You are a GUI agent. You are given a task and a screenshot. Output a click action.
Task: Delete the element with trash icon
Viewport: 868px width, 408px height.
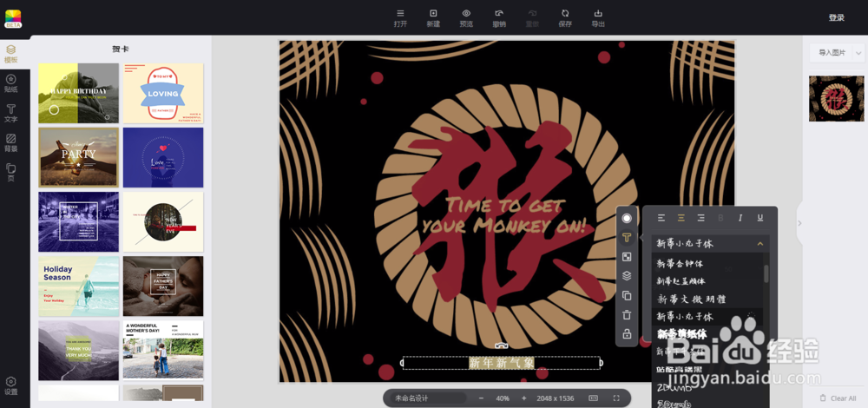click(627, 315)
